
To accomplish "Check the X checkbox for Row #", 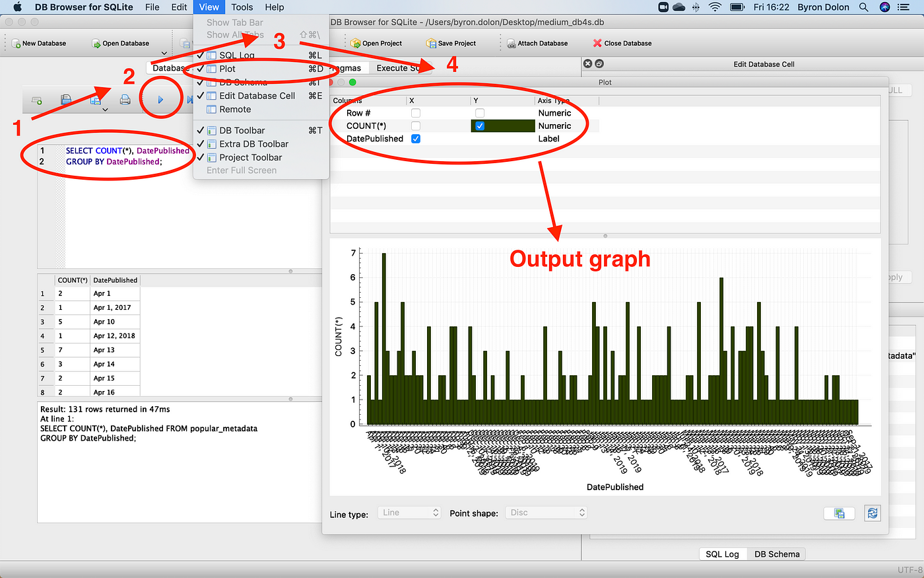I will pos(416,113).
